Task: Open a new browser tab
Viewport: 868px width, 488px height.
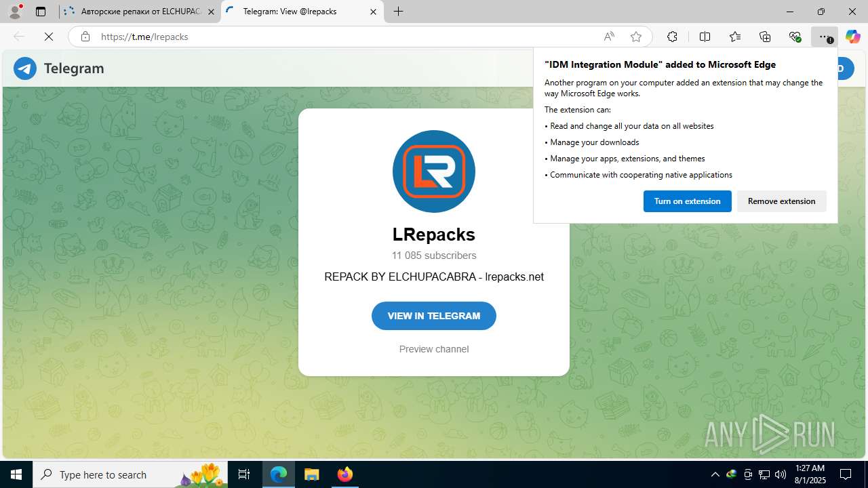Action: [x=399, y=12]
